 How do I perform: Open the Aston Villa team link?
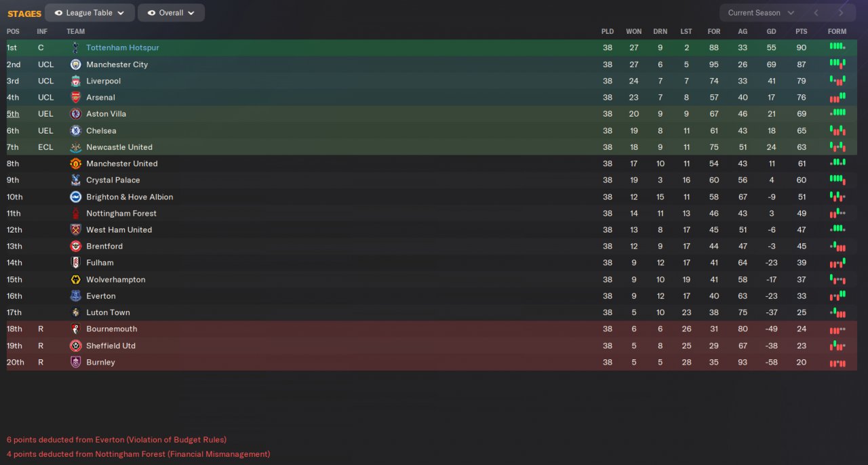click(x=106, y=114)
